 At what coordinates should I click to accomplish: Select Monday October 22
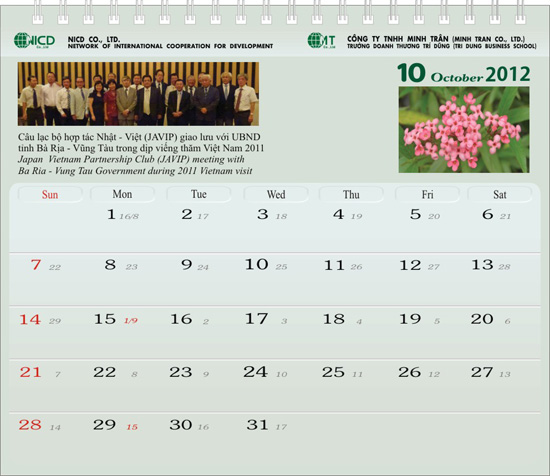105,372
